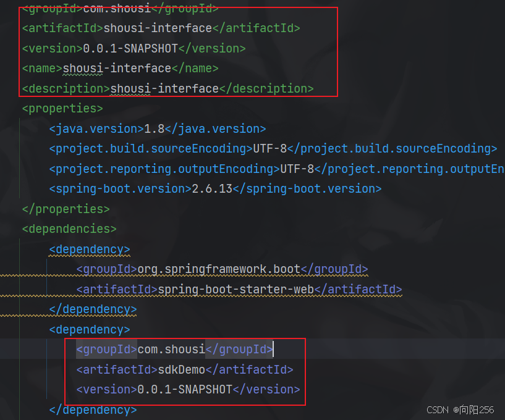
Task: Click the sdkDemo artifactId line
Action: [x=185, y=369]
